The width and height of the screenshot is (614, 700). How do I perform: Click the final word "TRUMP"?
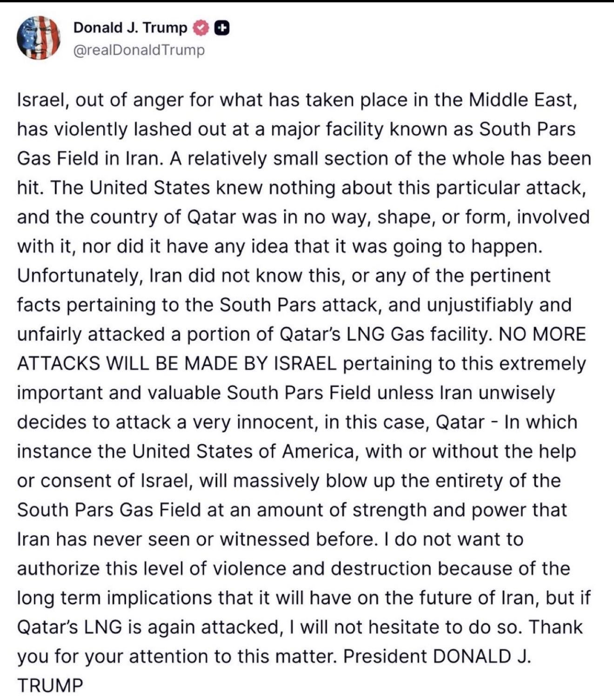click(x=50, y=686)
